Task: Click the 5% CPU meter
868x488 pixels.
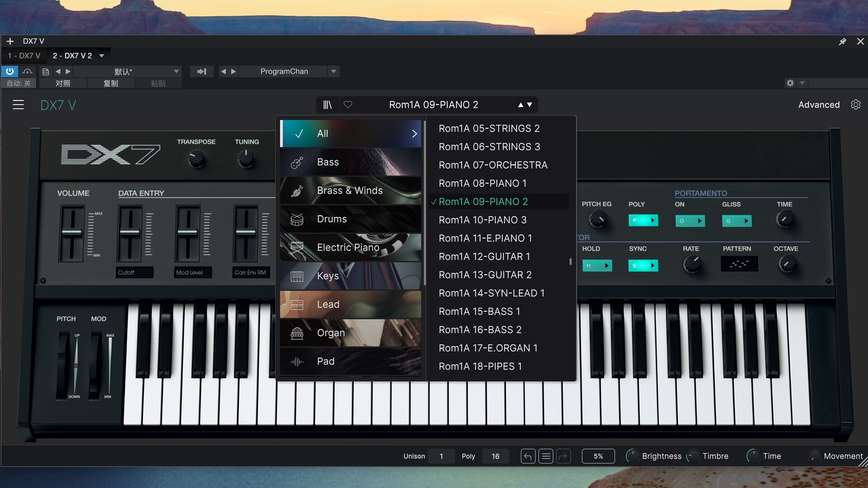Action: point(598,456)
